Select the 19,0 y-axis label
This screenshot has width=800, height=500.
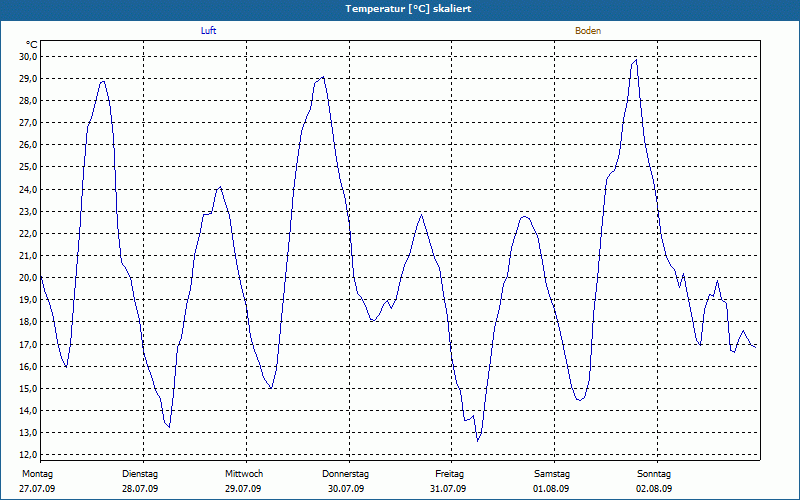[x=28, y=300]
